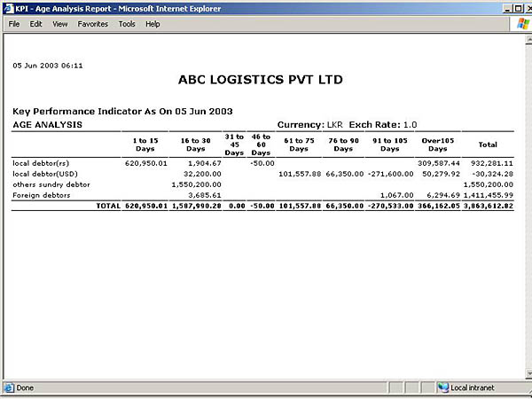Screen dimensions: 532x399
Task: Open the File menu
Action: point(14,24)
